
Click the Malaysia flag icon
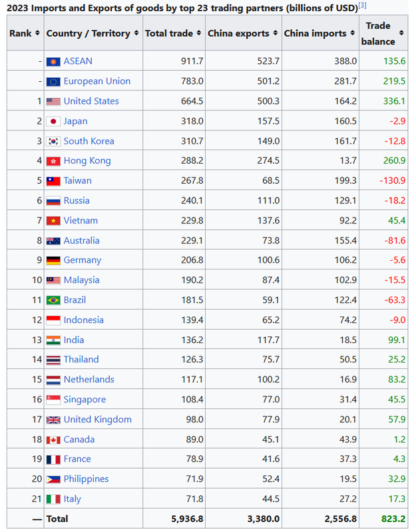[53, 281]
